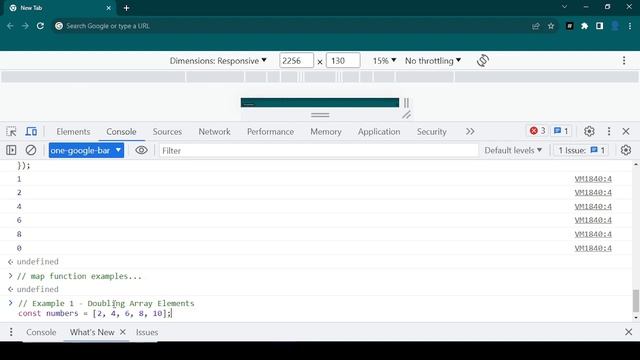Click the viewport corner resize handle

click(406, 115)
